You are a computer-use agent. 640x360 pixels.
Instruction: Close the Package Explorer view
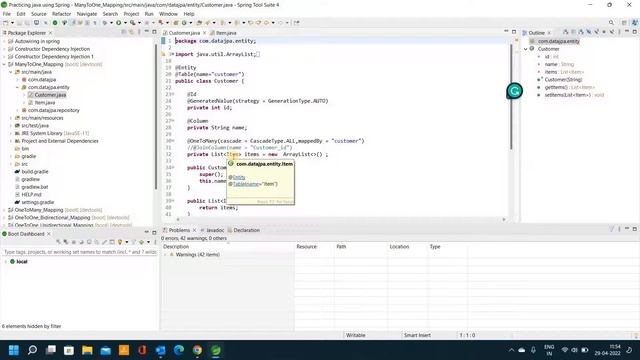click(x=50, y=33)
